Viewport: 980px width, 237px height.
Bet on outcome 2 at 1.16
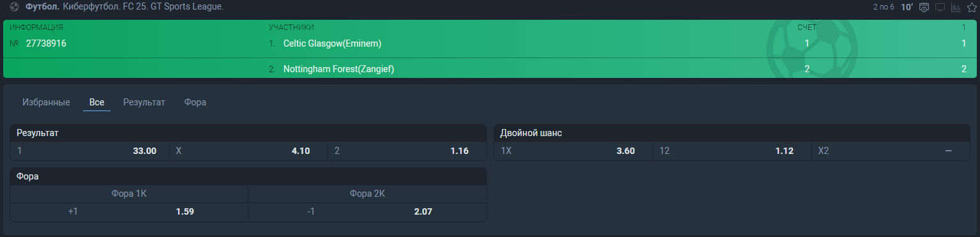[407, 151]
